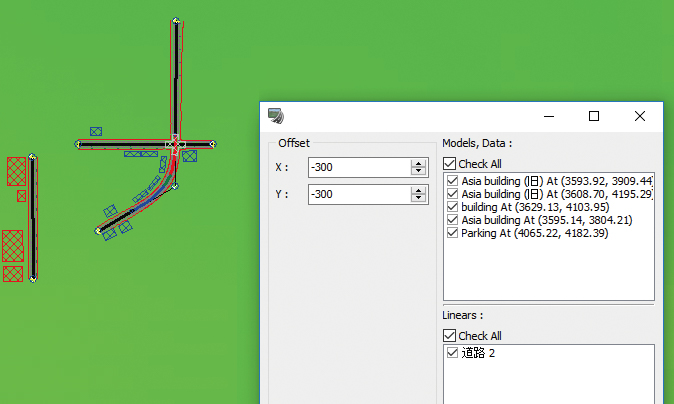Click the X offset input field

(359, 167)
